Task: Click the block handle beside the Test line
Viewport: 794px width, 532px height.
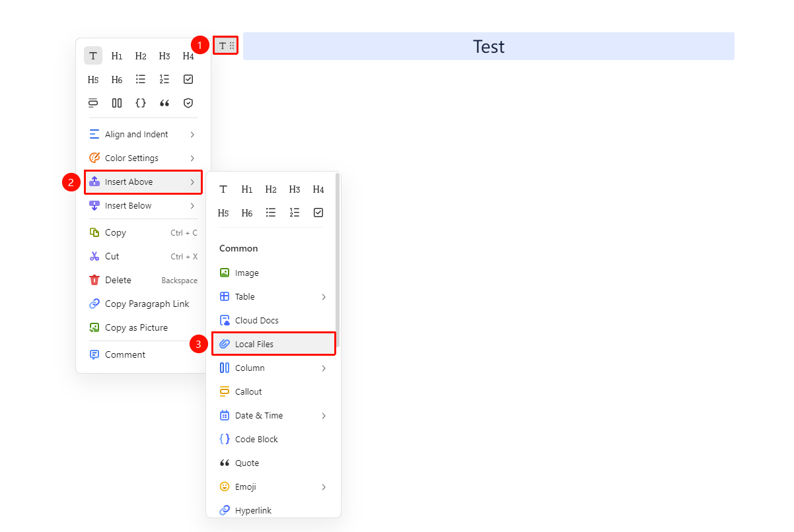Action: (x=226, y=46)
